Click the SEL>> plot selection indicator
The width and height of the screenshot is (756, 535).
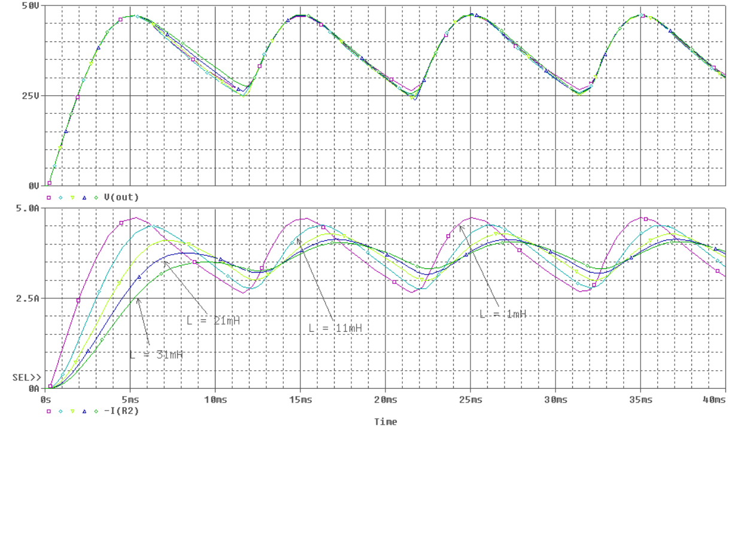(x=27, y=377)
